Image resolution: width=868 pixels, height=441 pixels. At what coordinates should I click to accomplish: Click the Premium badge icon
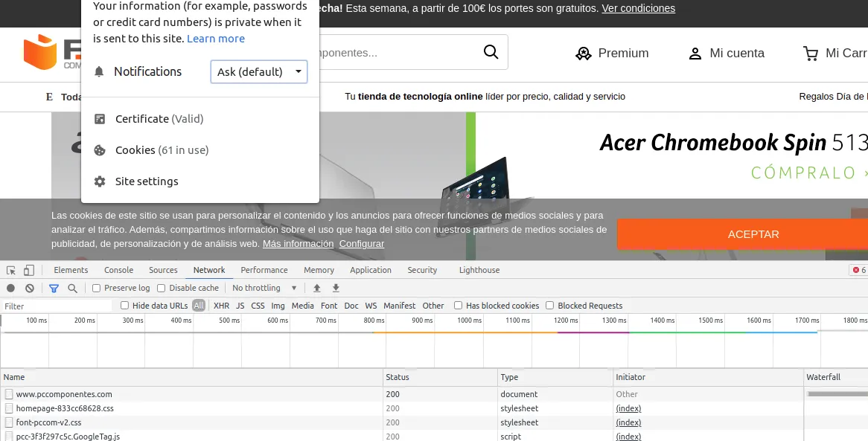584,54
